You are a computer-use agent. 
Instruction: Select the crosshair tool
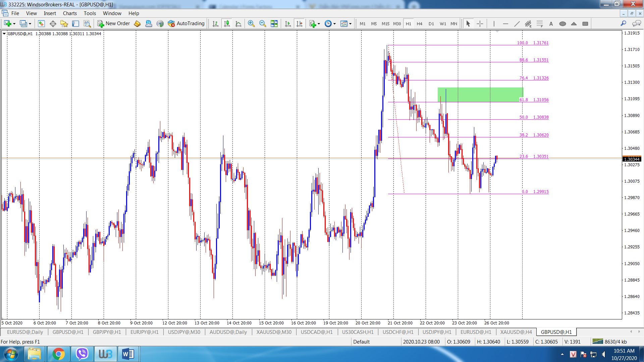(x=480, y=23)
